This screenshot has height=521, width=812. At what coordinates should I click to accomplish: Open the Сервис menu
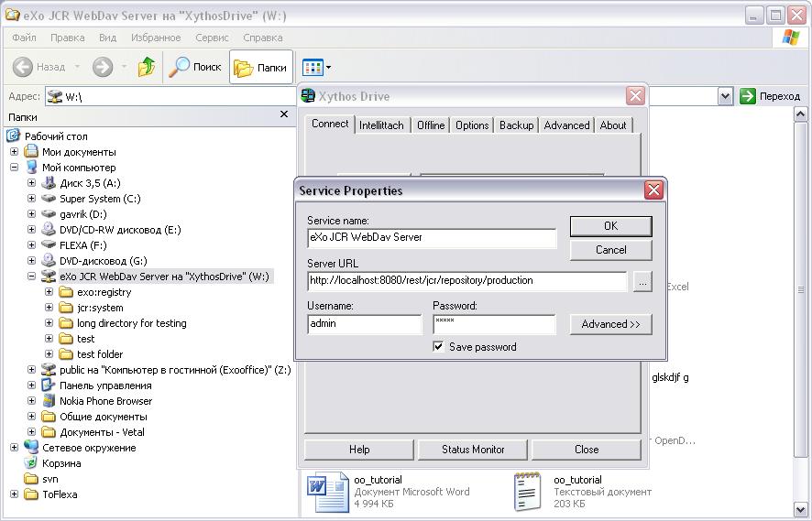pos(212,38)
